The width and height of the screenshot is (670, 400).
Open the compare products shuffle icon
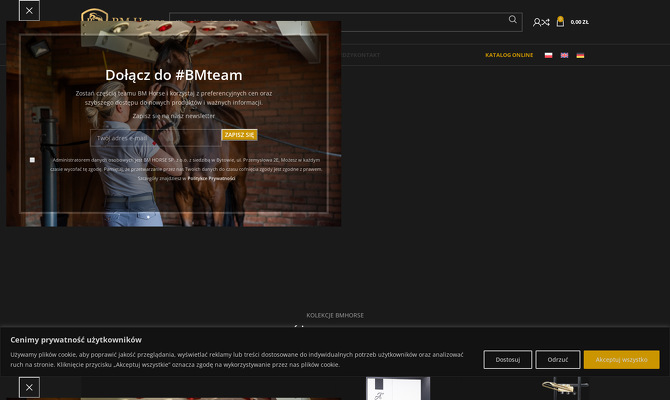(546, 22)
